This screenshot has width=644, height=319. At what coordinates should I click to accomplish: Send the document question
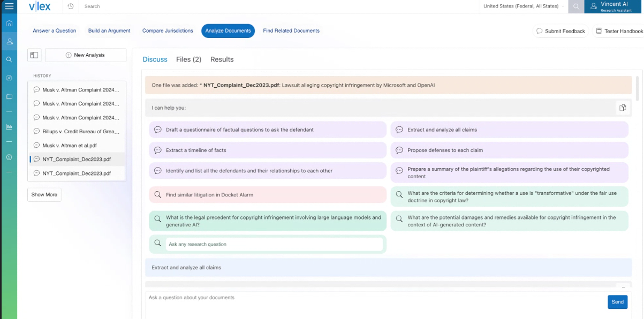tap(617, 302)
